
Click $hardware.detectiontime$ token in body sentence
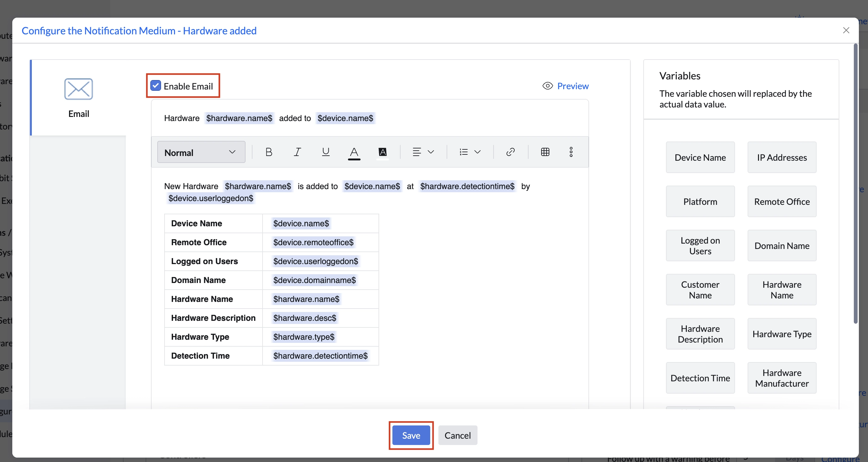pyautogui.click(x=467, y=186)
